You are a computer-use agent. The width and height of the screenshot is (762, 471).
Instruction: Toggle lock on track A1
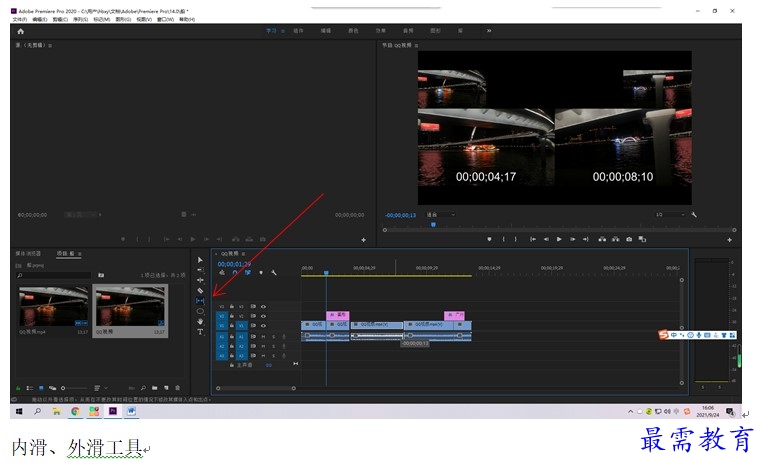coord(232,336)
